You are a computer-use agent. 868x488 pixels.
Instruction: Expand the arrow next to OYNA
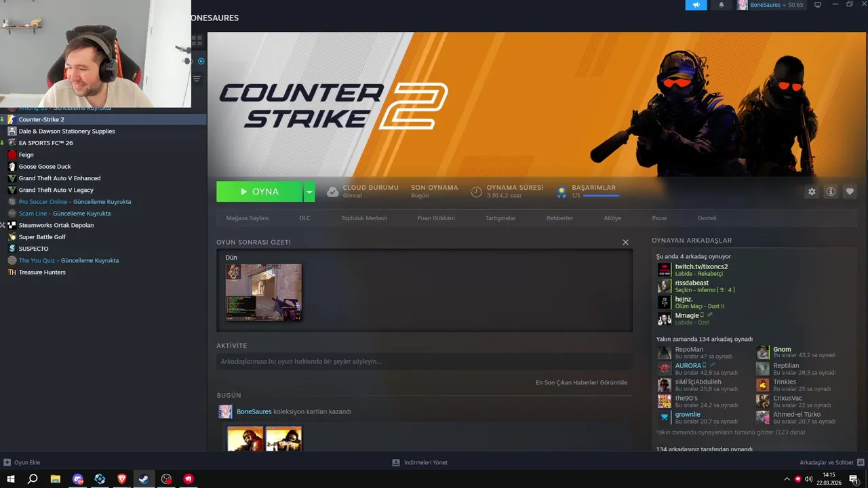click(x=309, y=192)
